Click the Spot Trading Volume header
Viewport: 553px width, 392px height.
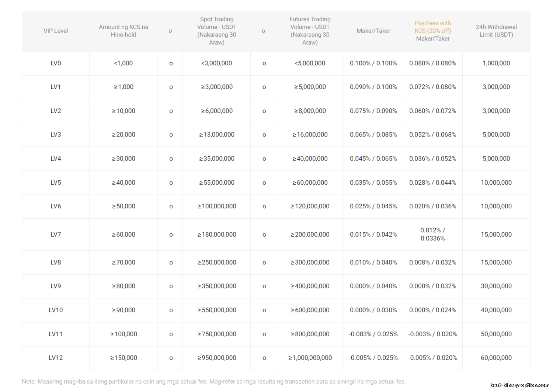tap(217, 31)
